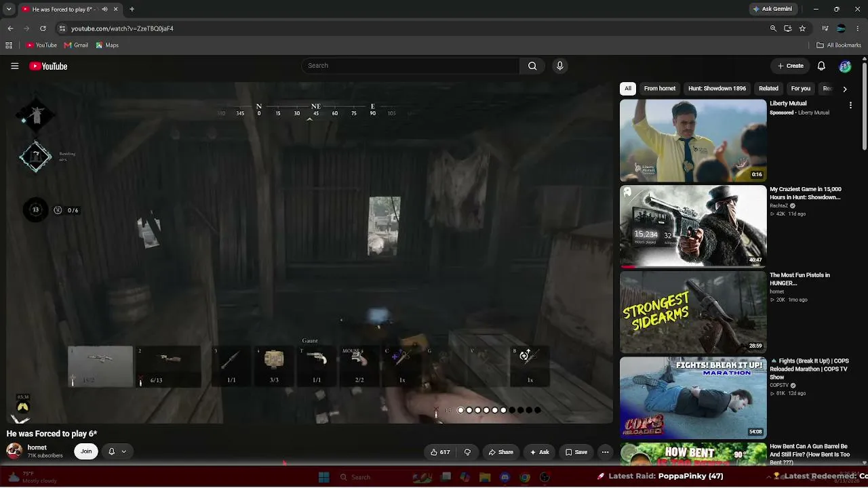Open the Liberty Mutual ad thumbnail
The height and width of the screenshot is (488, 868).
pyautogui.click(x=693, y=141)
